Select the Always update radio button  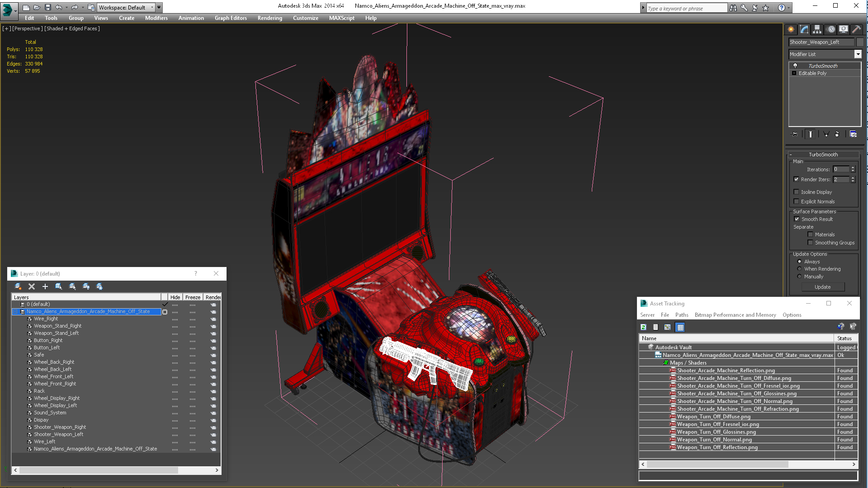799,262
